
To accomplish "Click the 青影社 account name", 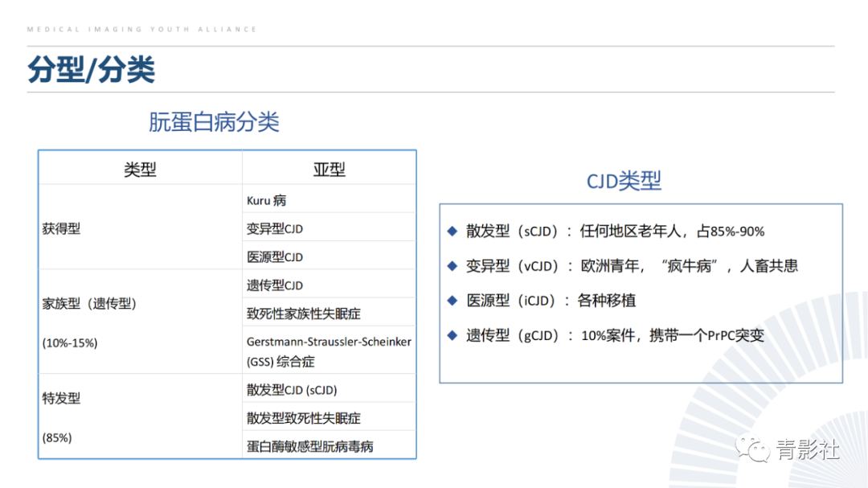I will (808, 449).
